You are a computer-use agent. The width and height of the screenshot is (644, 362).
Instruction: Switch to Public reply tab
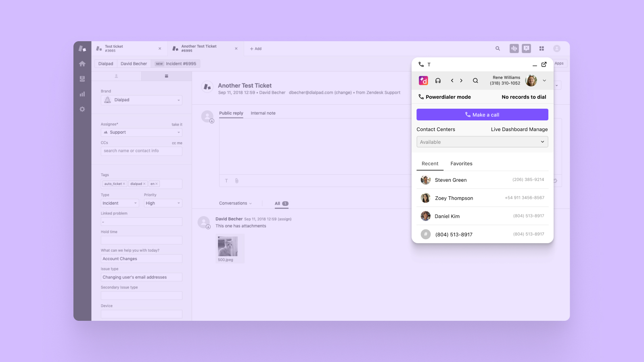[231, 114]
